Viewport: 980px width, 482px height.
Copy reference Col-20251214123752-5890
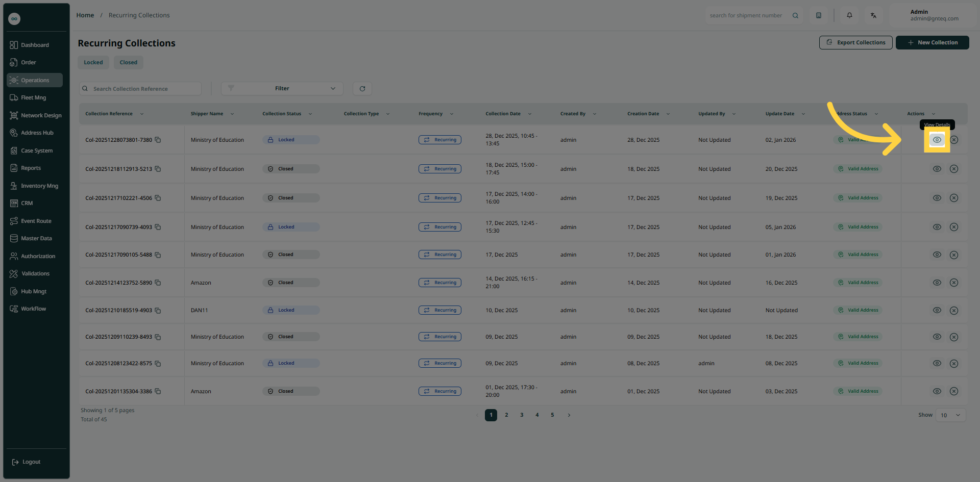158,283
